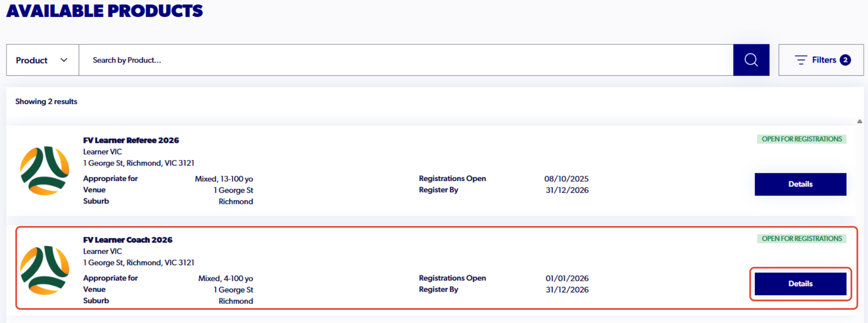Screen dimensions: 868x323
Task: Click Referee's Open For Registrations status tag
Action: [802, 139]
